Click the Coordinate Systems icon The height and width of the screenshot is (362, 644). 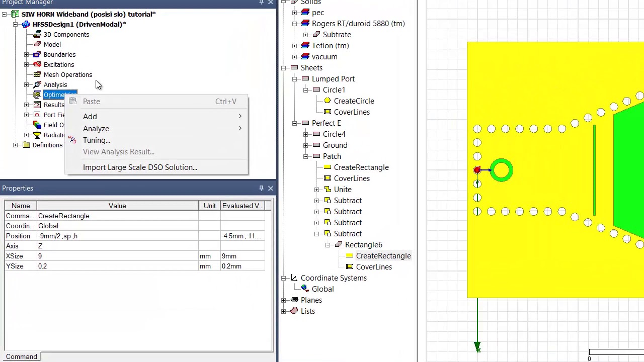[294, 278]
